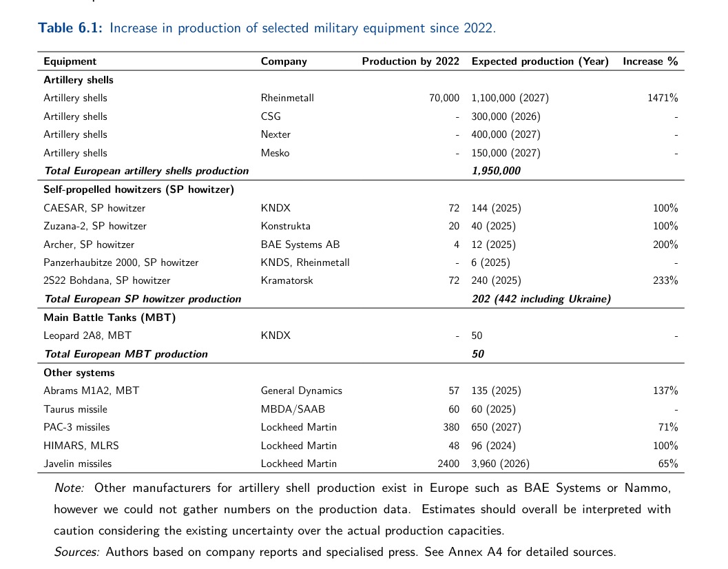
Task: Select the '96 (2024)' value
Action: [494, 446]
